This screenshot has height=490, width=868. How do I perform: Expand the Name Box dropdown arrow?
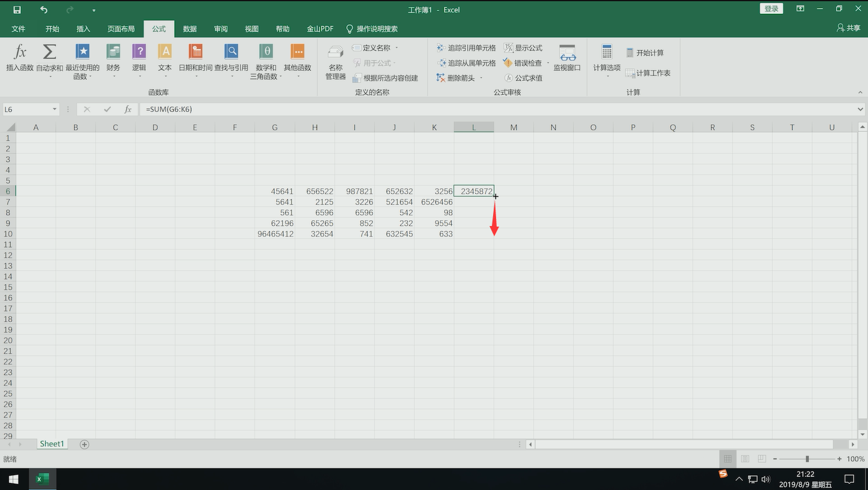55,109
